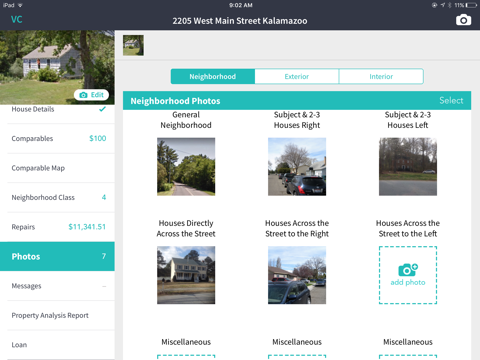Open Houses Directly Across the Street photo
The width and height of the screenshot is (480, 360).
(x=186, y=275)
